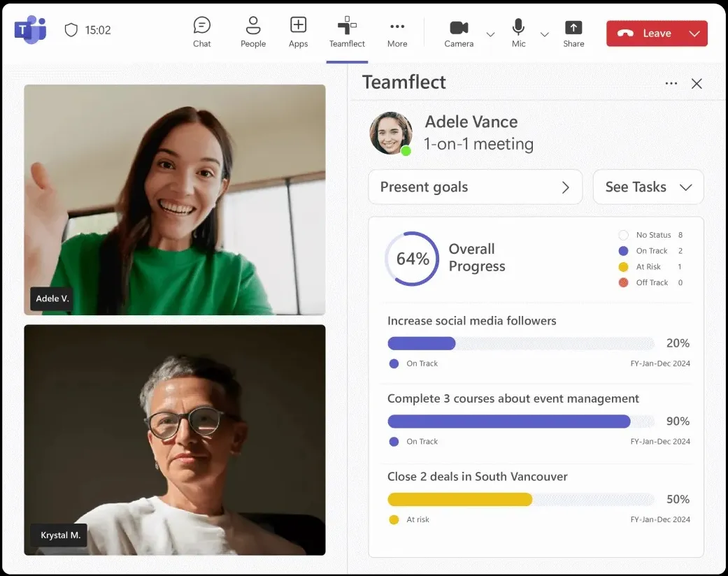The width and height of the screenshot is (728, 576).
Task: Click the 64% overall progress ring
Action: [413, 259]
